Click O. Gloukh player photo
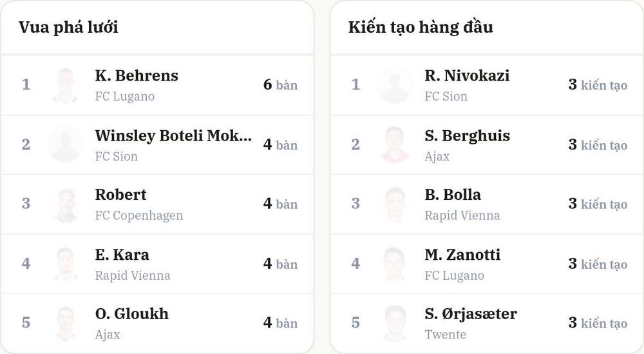644x354 pixels. coord(65,323)
